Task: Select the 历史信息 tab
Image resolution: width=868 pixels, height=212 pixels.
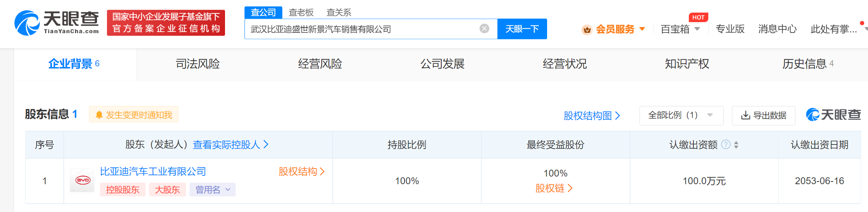Action: coord(808,64)
